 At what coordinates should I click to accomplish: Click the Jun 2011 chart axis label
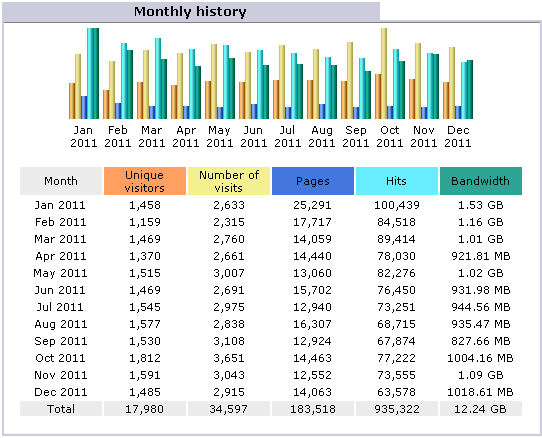click(x=254, y=137)
